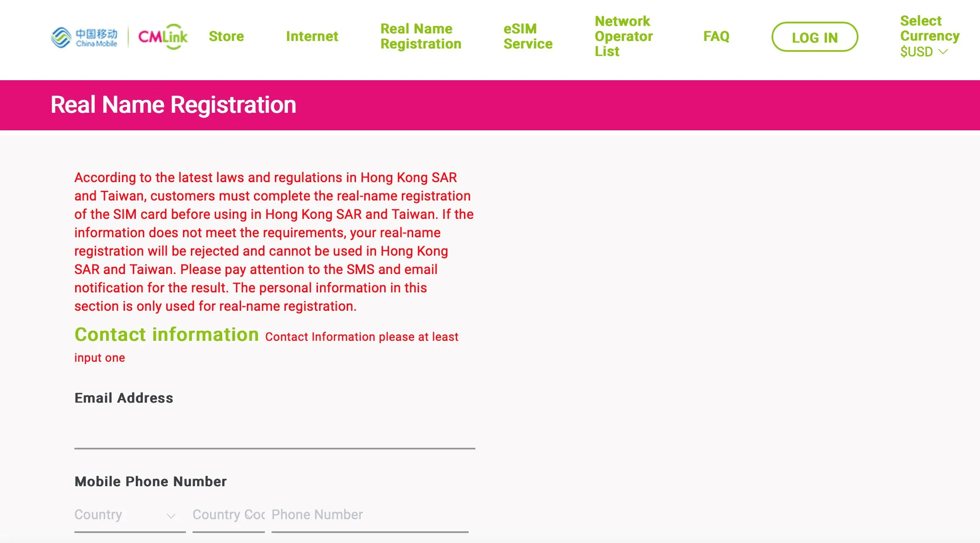Click the currency chevron arrow
This screenshot has height=543, width=980.
tap(943, 52)
